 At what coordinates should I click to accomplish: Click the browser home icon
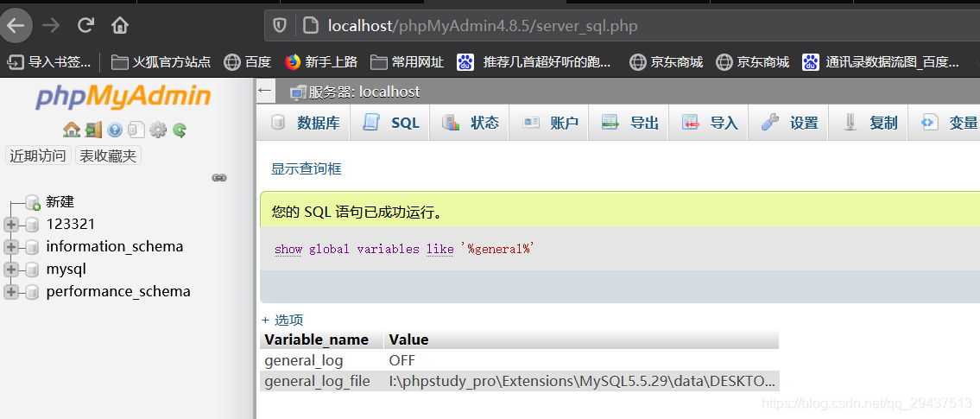coord(119,25)
